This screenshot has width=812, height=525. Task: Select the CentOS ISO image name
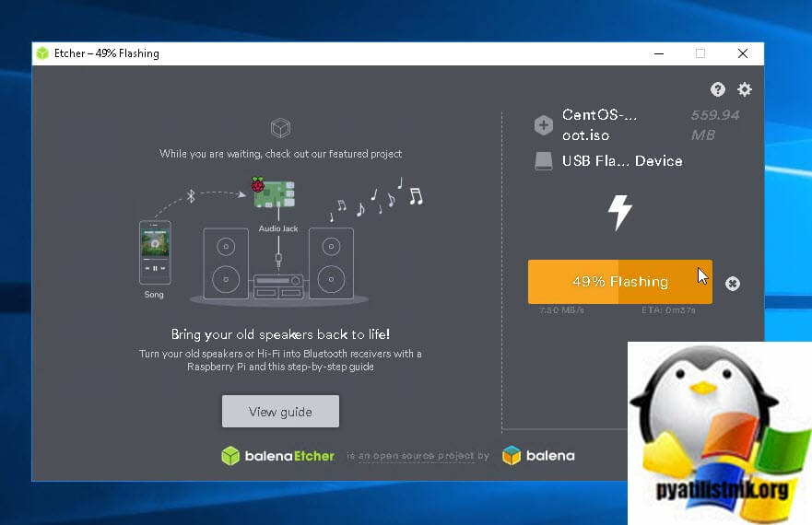599,125
